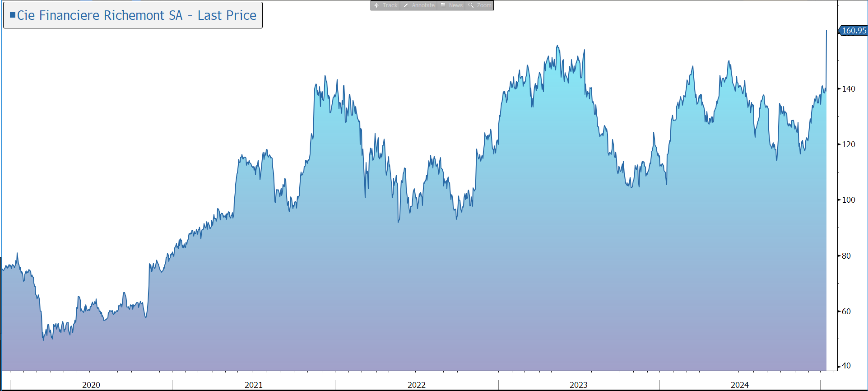The height and width of the screenshot is (391, 868).
Task: Select the 160.95 last price flag
Action: (x=853, y=31)
